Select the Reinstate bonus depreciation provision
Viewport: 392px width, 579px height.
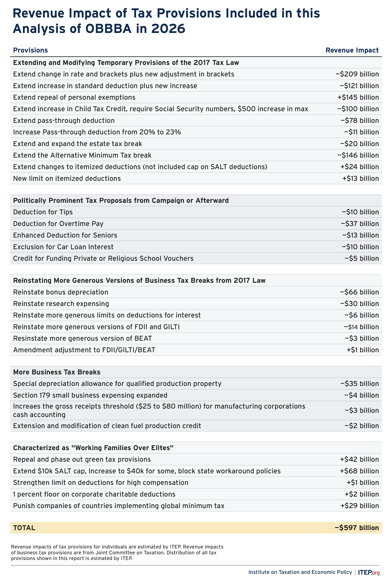pyautogui.click(x=61, y=292)
